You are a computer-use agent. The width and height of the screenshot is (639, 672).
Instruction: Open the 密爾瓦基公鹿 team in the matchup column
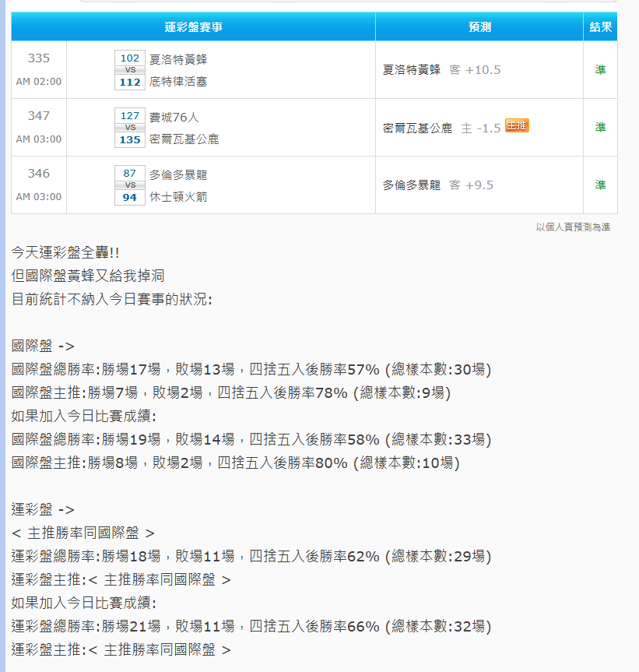[x=184, y=139]
